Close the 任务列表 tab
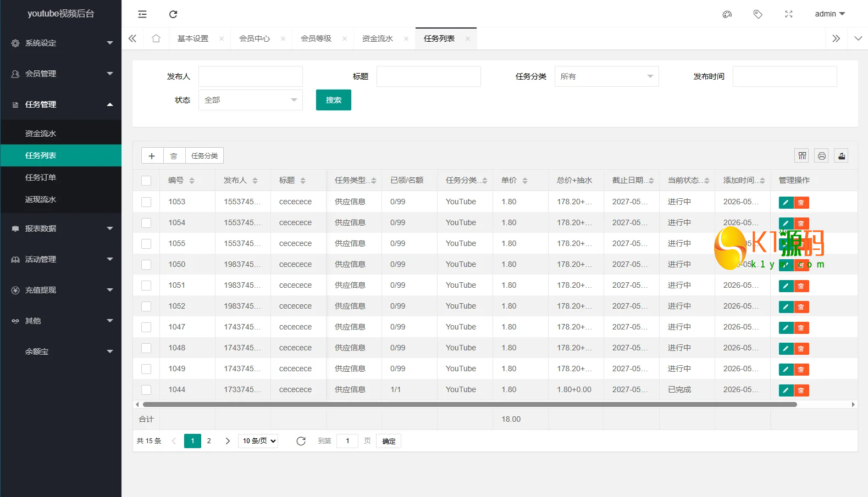This screenshot has width=868, height=497. pyautogui.click(x=468, y=38)
